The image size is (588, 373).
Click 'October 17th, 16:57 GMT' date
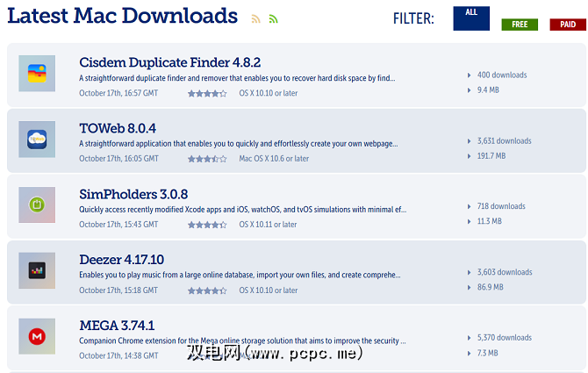pyautogui.click(x=118, y=93)
